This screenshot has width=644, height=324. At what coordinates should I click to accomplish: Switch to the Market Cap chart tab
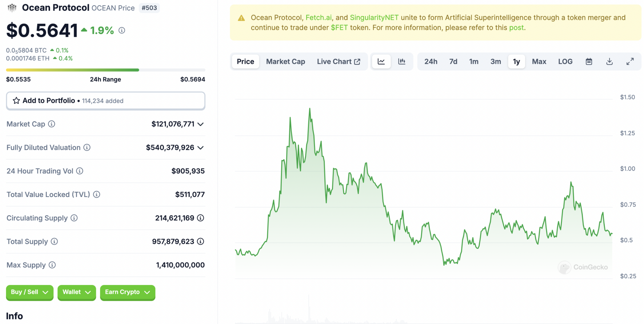(285, 61)
